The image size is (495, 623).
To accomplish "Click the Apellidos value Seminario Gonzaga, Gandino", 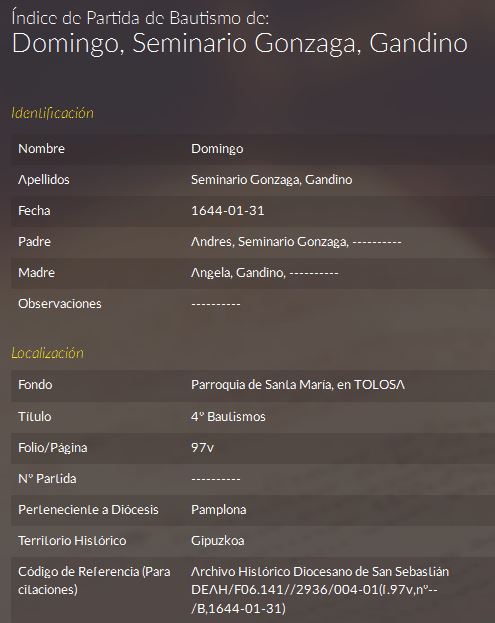I will 272,180.
